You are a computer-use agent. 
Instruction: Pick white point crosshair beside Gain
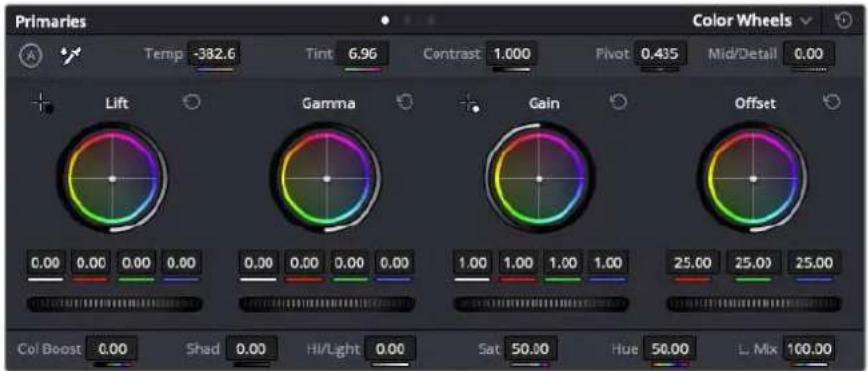pyautogui.click(x=469, y=104)
